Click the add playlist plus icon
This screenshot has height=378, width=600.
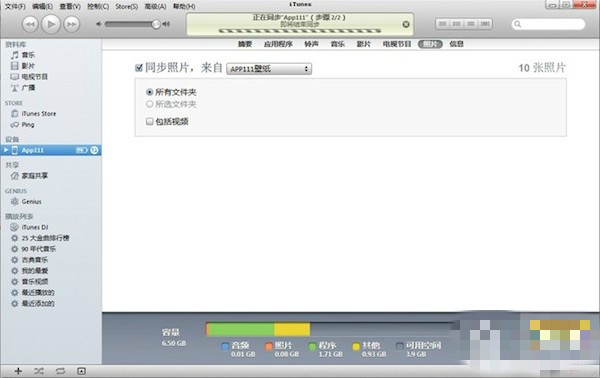pyautogui.click(x=18, y=371)
